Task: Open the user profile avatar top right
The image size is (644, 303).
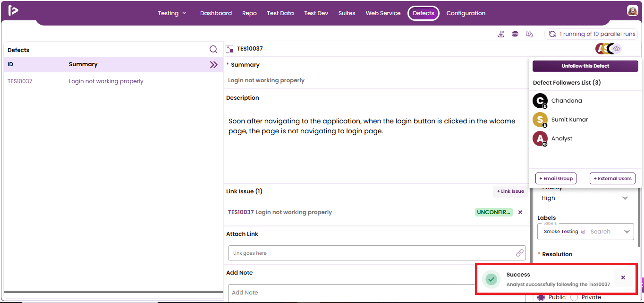Action: [633, 11]
